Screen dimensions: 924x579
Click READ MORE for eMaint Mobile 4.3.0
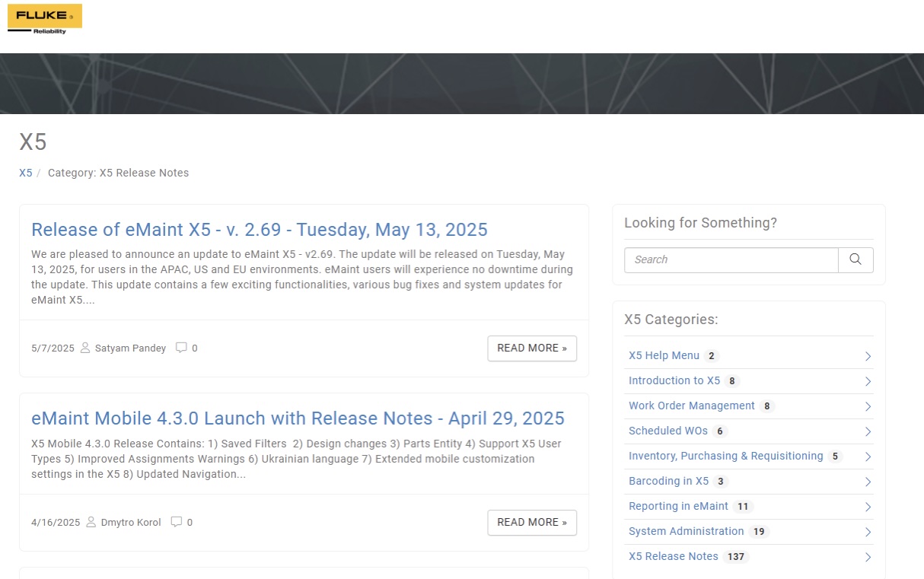[531, 522]
